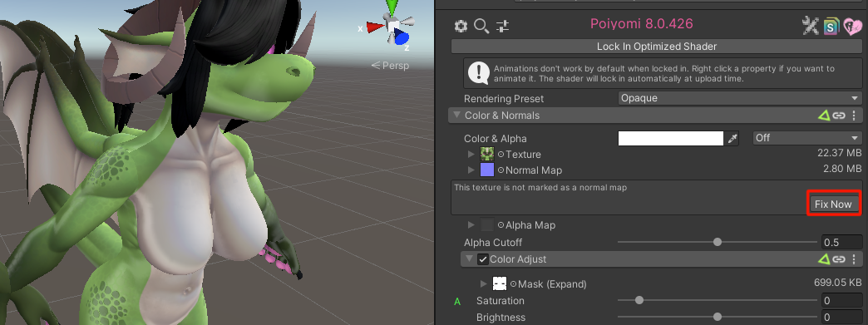Click the picker circle beside Mask (Expand)
Image resolution: width=868 pixels, height=325 pixels.
pos(513,284)
